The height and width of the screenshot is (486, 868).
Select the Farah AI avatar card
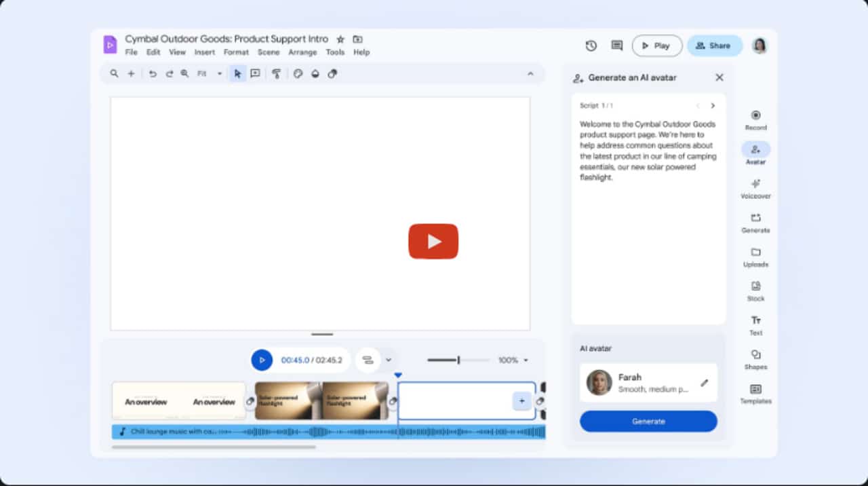pyautogui.click(x=648, y=383)
